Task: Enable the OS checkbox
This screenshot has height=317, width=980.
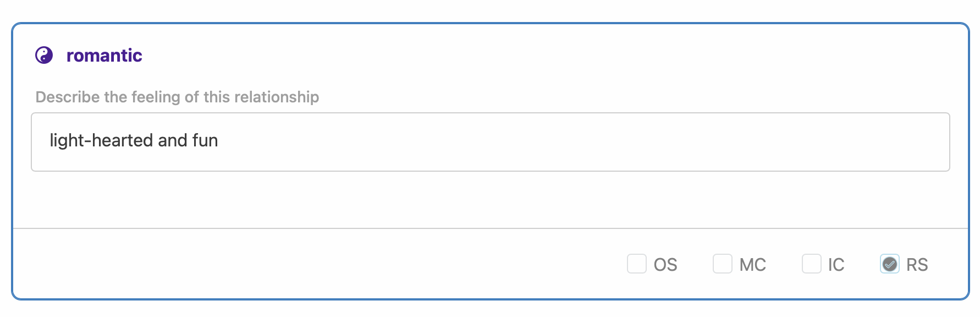Action: (x=637, y=264)
